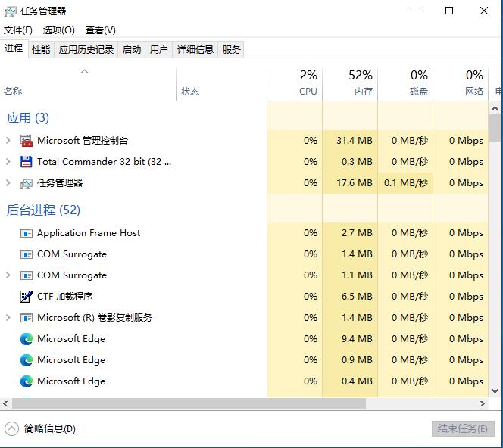Viewport: 503px width, 448px height.
Task: Sort by the 网络 column header
Action: tap(461, 85)
